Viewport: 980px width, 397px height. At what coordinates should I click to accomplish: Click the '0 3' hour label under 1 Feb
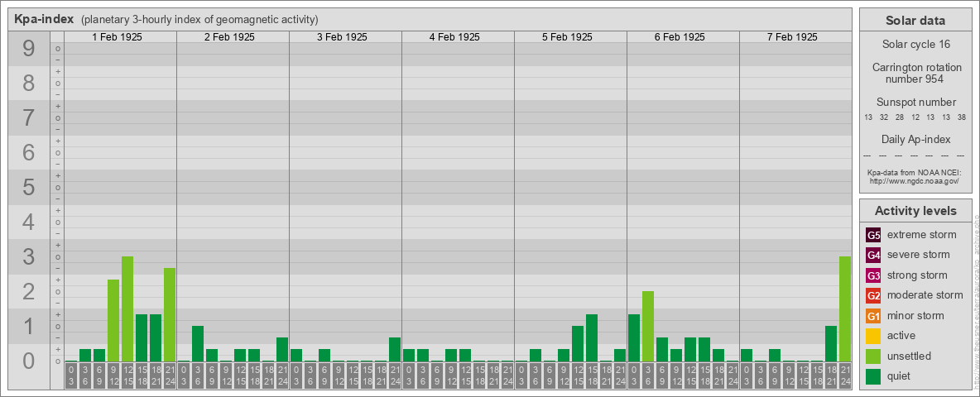coord(71,376)
